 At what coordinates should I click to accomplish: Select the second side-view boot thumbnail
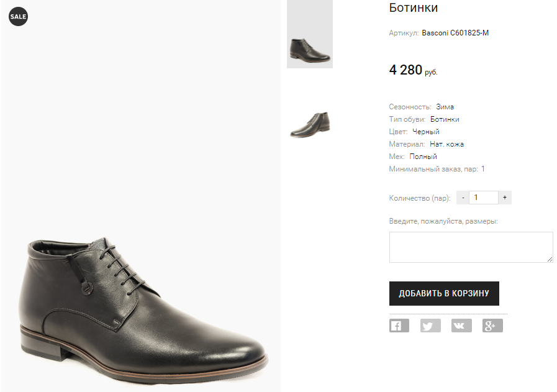[310, 124]
